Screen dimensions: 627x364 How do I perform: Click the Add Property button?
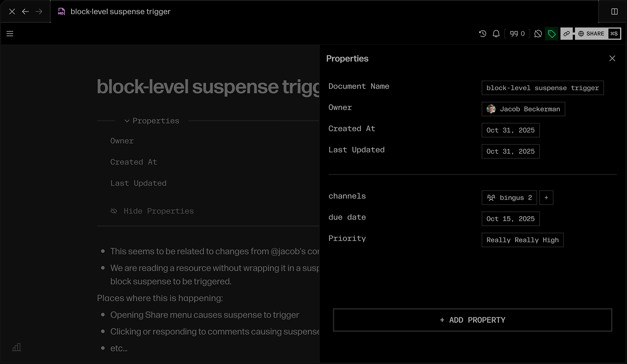point(472,320)
